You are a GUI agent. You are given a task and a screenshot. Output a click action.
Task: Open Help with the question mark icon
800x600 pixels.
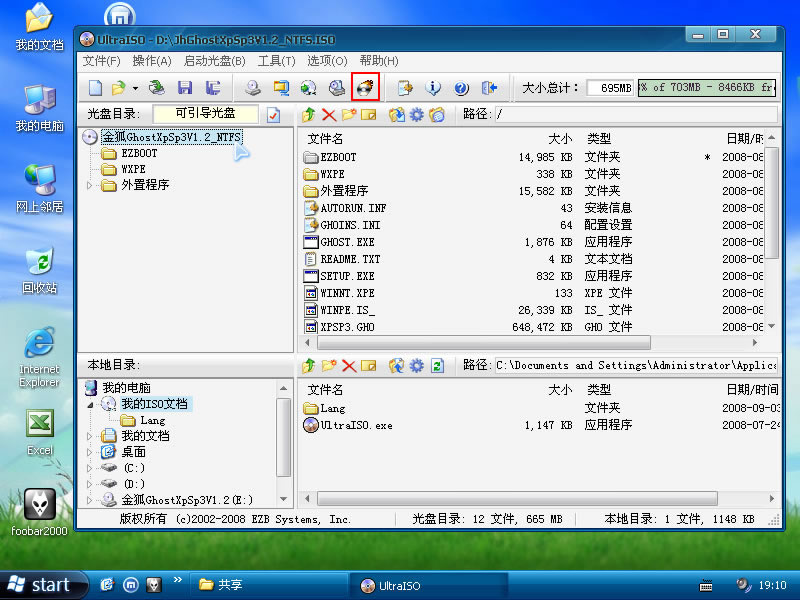pyautogui.click(x=461, y=88)
